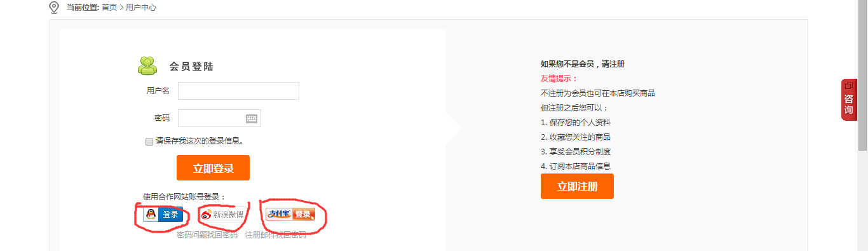Focus the 密码 password field
868x251 pixels.
(219, 118)
